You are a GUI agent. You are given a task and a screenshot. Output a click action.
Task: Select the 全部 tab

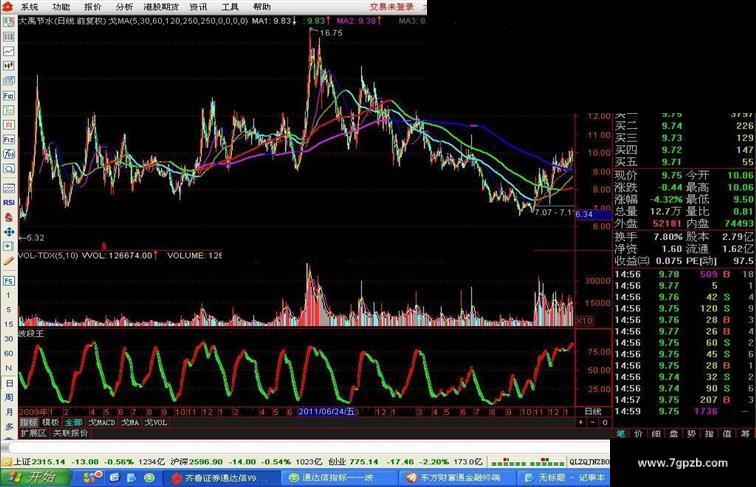[x=73, y=422]
